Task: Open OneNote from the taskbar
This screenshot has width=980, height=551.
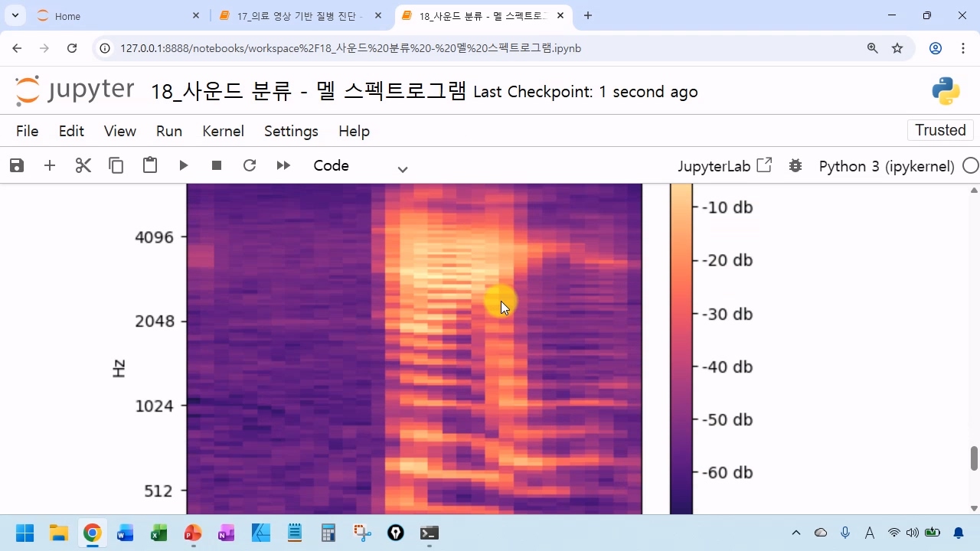Action: pos(226,533)
